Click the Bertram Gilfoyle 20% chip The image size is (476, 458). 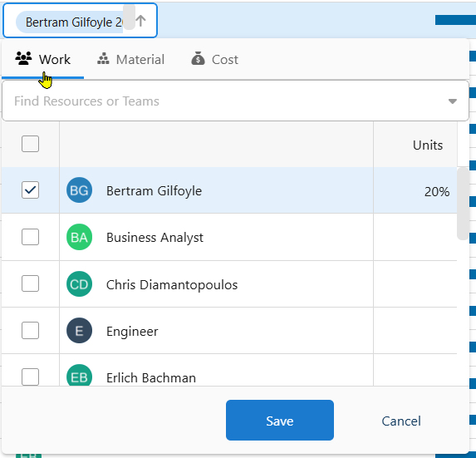70,22
